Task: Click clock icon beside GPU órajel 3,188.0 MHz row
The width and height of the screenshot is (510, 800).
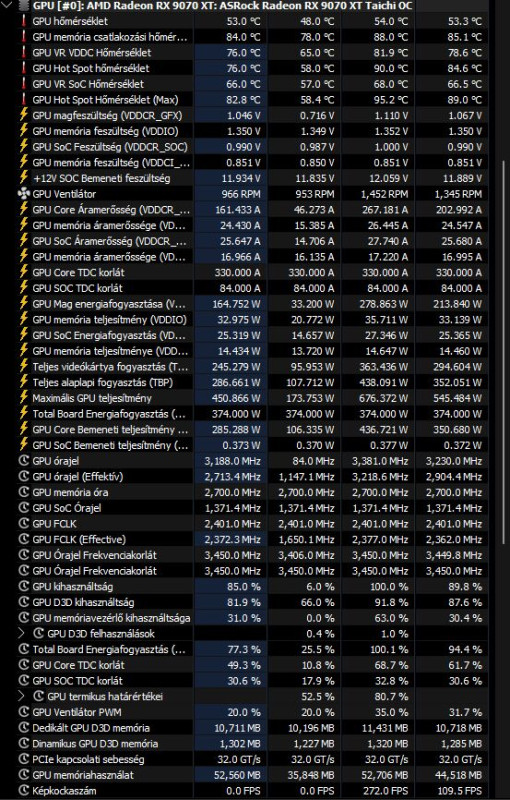Action: [23, 461]
